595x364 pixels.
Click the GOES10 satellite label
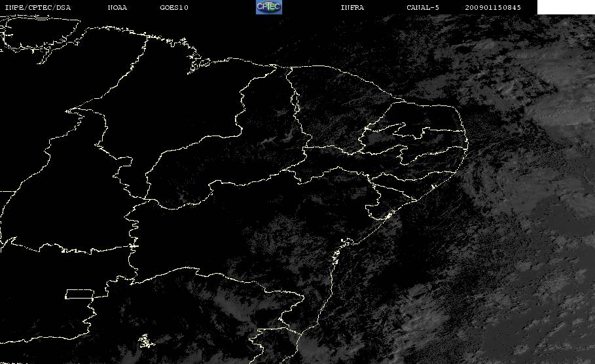point(174,8)
